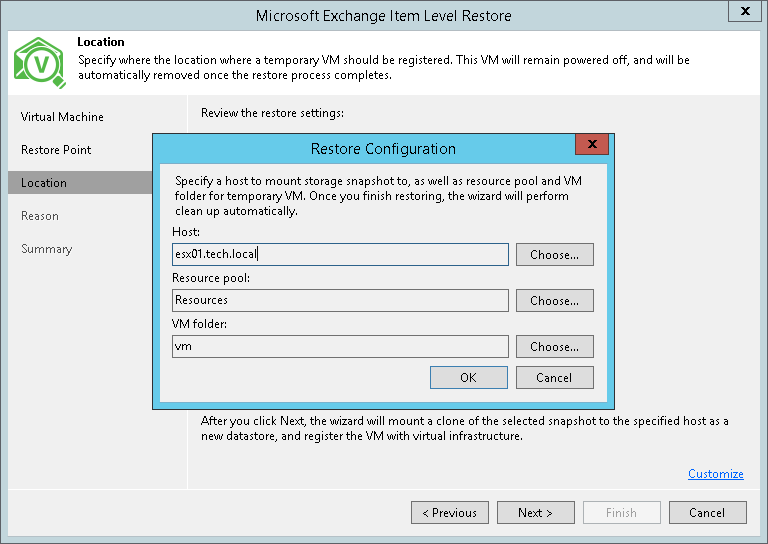Click the VM folder input field
The height and width of the screenshot is (544, 768).
[340, 346]
